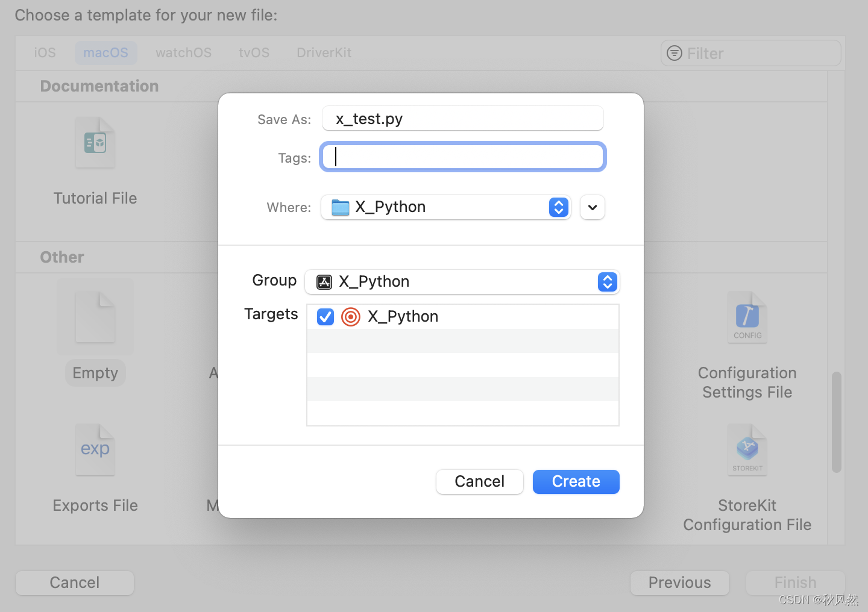
Task: Click the Exports File label
Action: [x=95, y=506]
